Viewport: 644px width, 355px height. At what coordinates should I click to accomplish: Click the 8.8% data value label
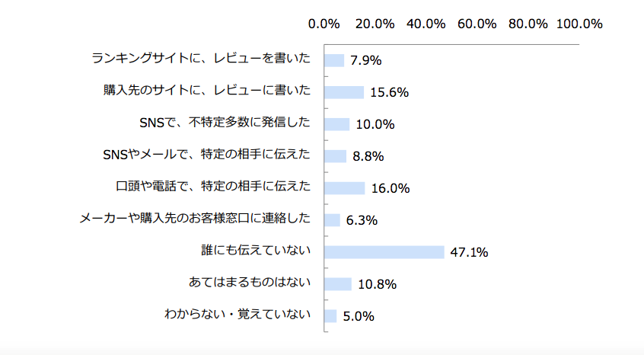point(368,157)
